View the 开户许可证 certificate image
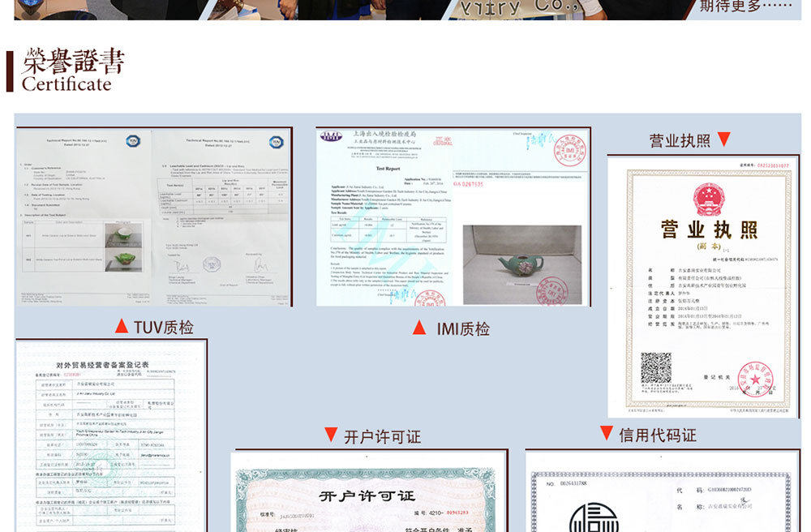The height and width of the screenshot is (532, 811). (369, 491)
